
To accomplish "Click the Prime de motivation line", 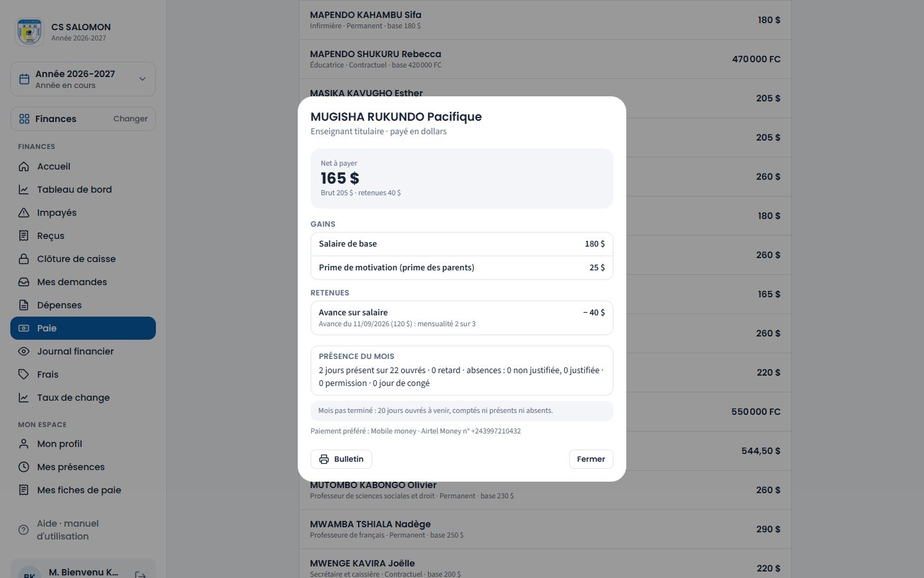I will [462, 268].
